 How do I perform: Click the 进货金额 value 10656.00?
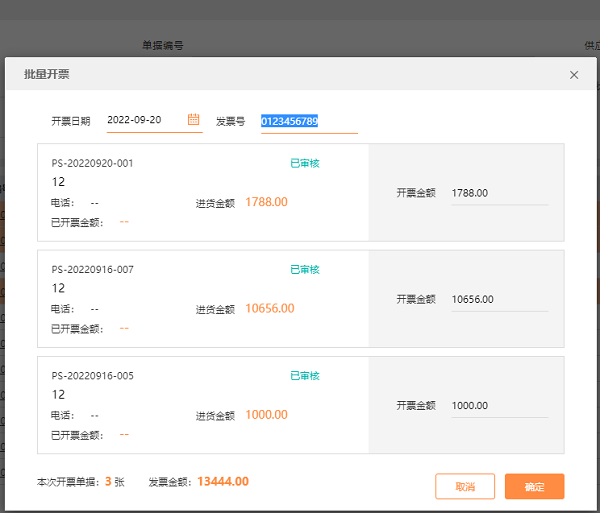coord(269,308)
